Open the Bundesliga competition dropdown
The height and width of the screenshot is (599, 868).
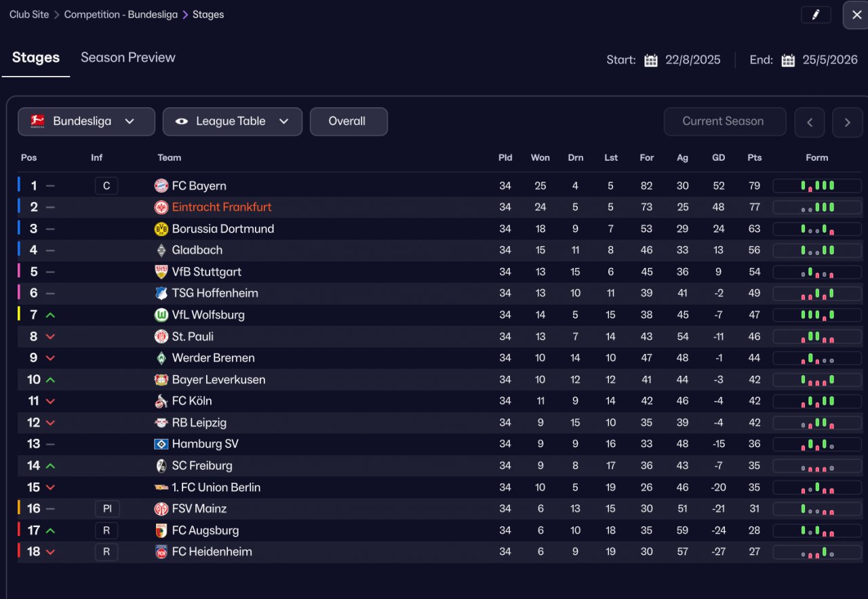(x=86, y=121)
